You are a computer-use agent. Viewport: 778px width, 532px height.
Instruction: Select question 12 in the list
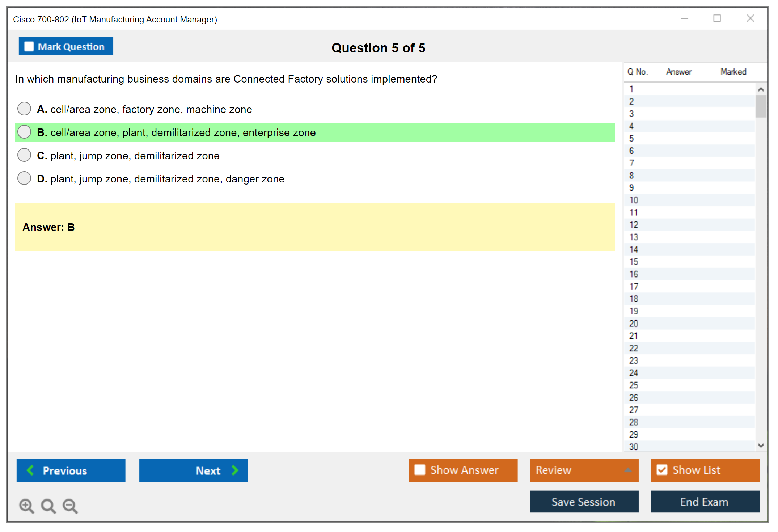[634, 225]
